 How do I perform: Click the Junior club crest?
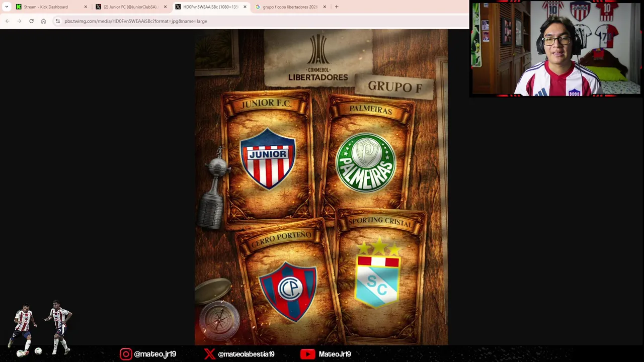point(268,158)
